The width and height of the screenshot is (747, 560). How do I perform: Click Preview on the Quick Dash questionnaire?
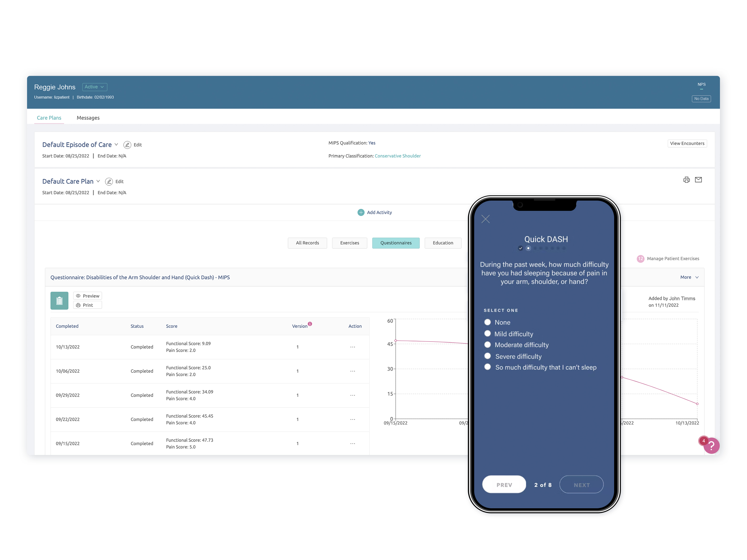87,296
